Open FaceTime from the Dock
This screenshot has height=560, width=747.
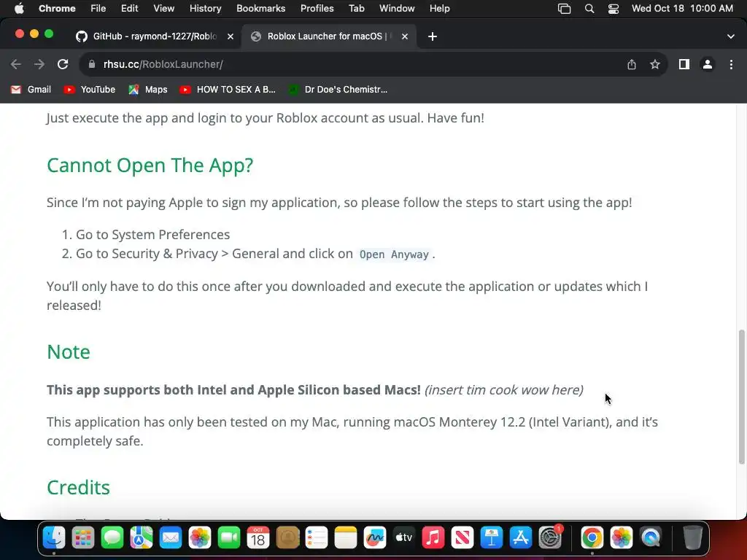pyautogui.click(x=229, y=538)
